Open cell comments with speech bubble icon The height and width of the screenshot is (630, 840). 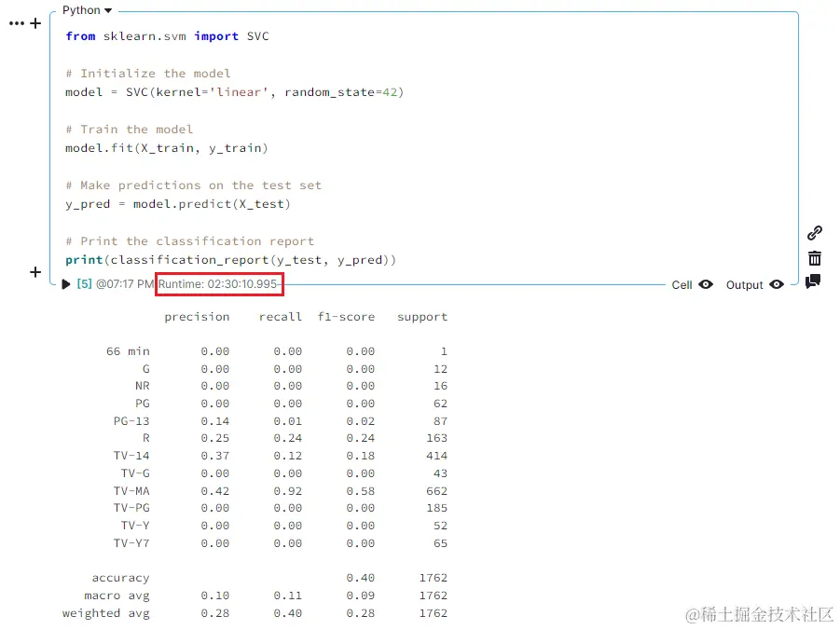tap(813, 281)
